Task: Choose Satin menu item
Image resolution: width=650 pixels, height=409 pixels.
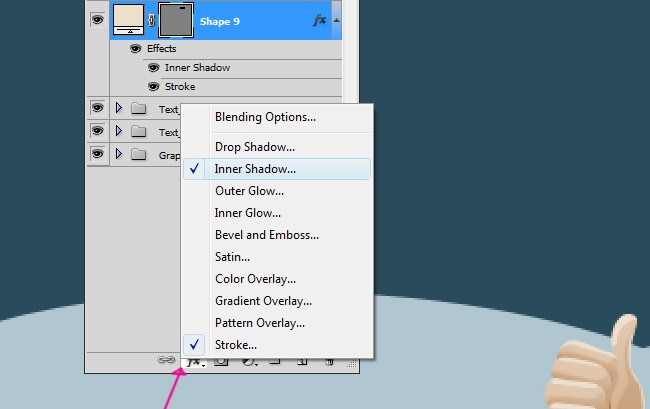Action: 277,257
